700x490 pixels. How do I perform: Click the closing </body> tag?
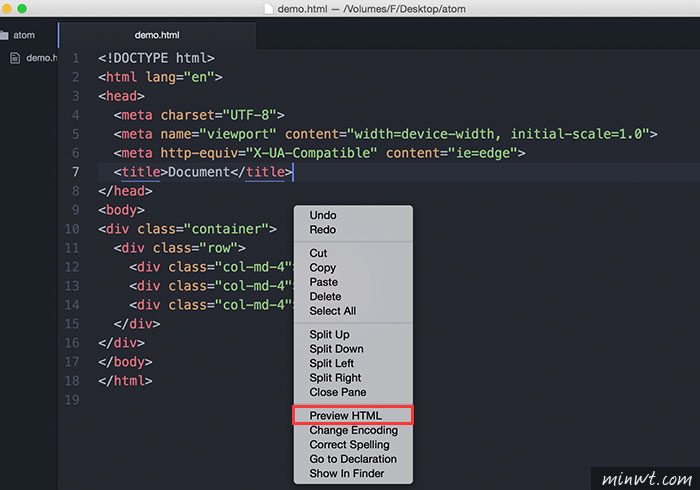click(125, 362)
